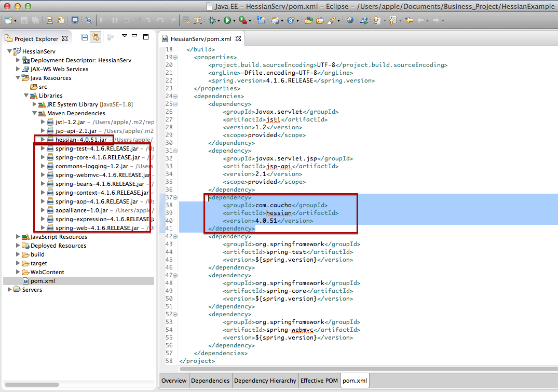Collapse the Maven Dependencies node
558x392 pixels.
pyautogui.click(x=35, y=113)
